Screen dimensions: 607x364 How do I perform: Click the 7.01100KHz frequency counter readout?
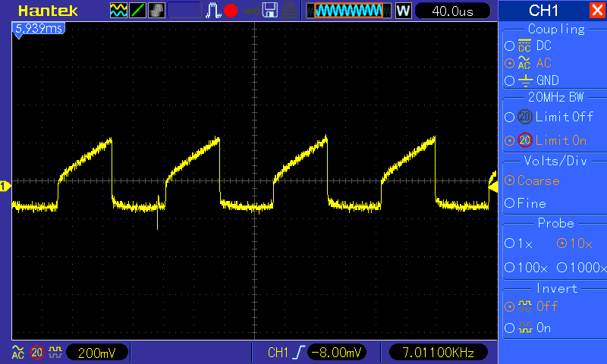click(x=439, y=353)
